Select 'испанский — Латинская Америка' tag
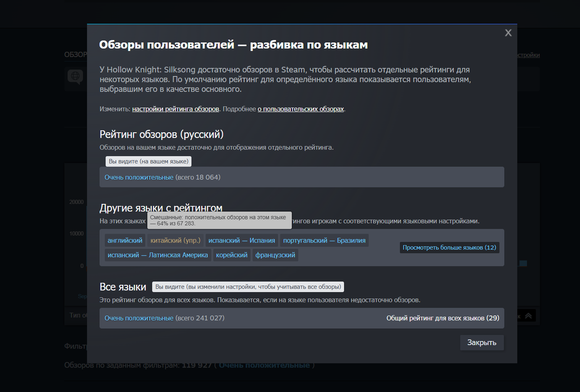Screen dimensions: 580x392 pyautogui.click(x=158, y=255)
